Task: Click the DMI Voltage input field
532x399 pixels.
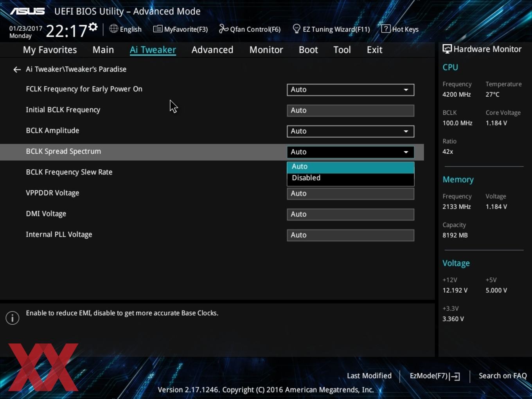Action: pyautogui.click(x=350, y=214)
